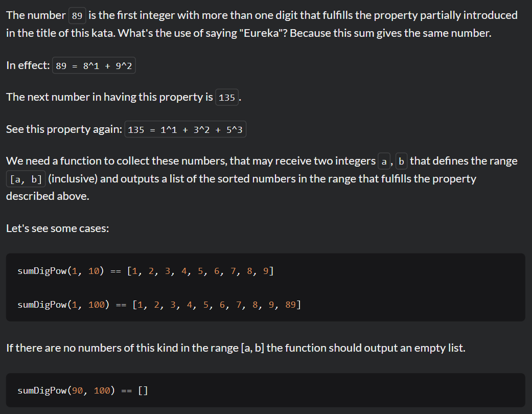The image size is (532, 414).
Task: Click the formula 89 = 8^1 + 9^2
Action: (x=94, y=66)
